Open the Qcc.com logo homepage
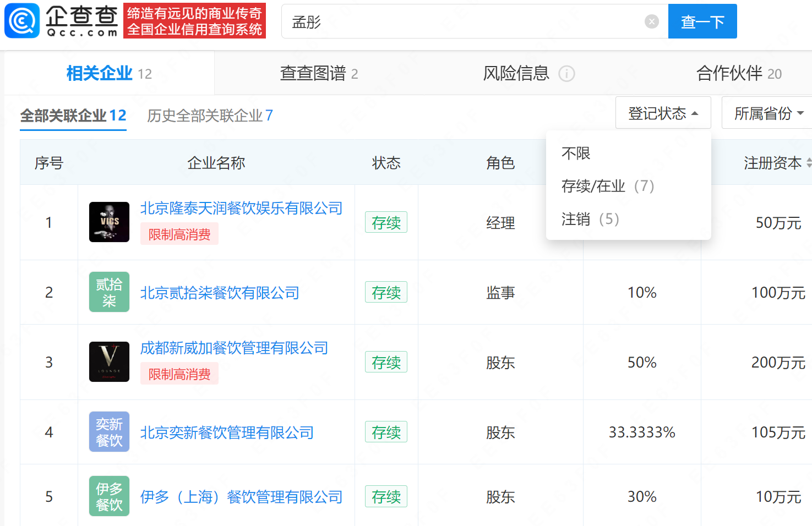Viewport: 812px width, 526px height. coord(61,21)
